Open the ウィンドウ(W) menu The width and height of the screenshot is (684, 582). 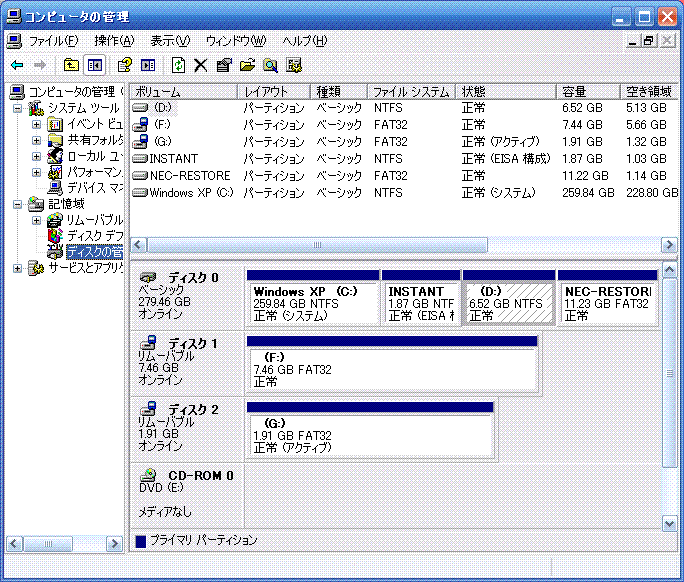click(x=236, y=41)
